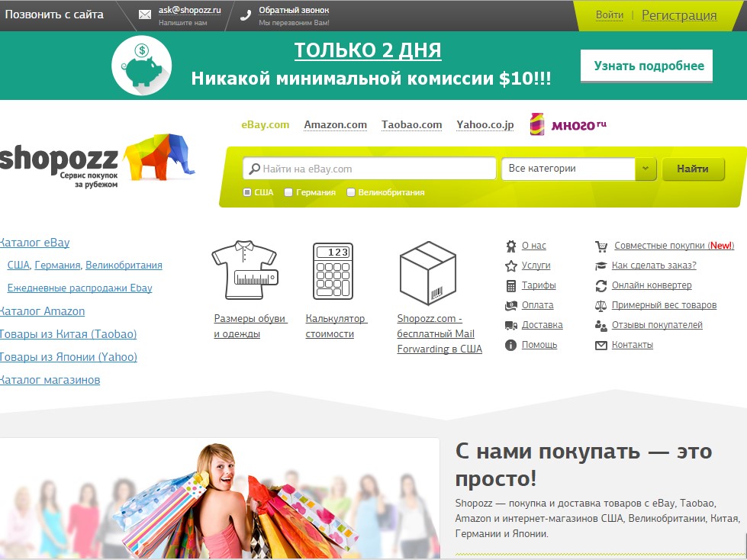Viewport: 747px width, 560px height.
Task: Click the magnifier icon in the search field
Action: tap(254, 169)
